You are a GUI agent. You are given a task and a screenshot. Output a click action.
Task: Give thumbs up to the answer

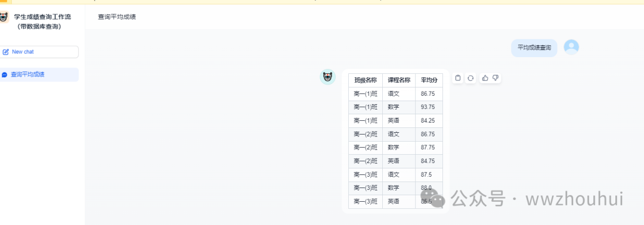(x=485, y=78)
